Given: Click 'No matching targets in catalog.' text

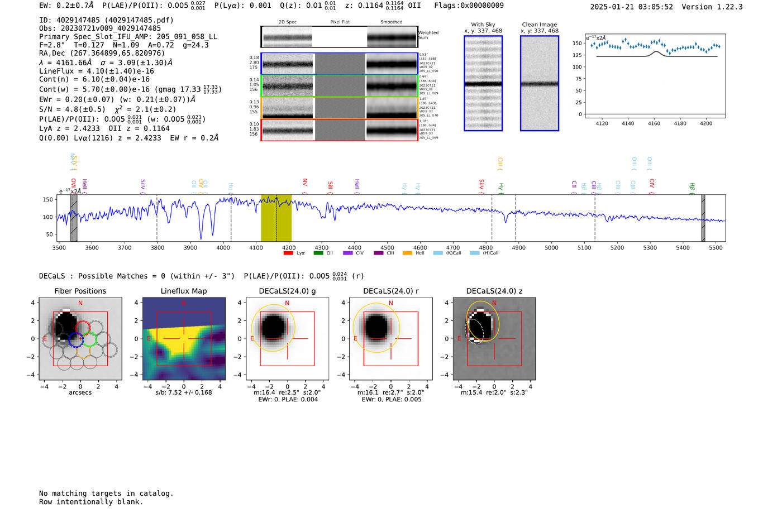Looking at the screenshot, I should [106, 493].
